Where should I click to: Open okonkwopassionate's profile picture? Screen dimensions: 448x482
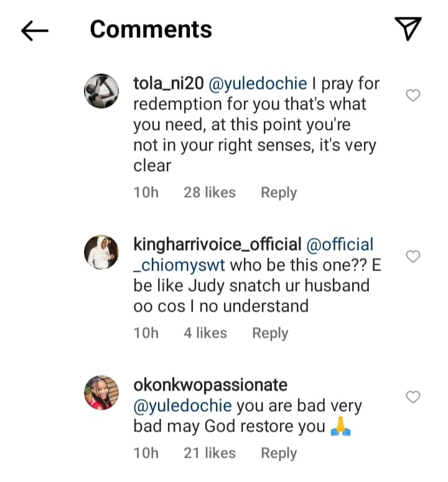point(101,393)
